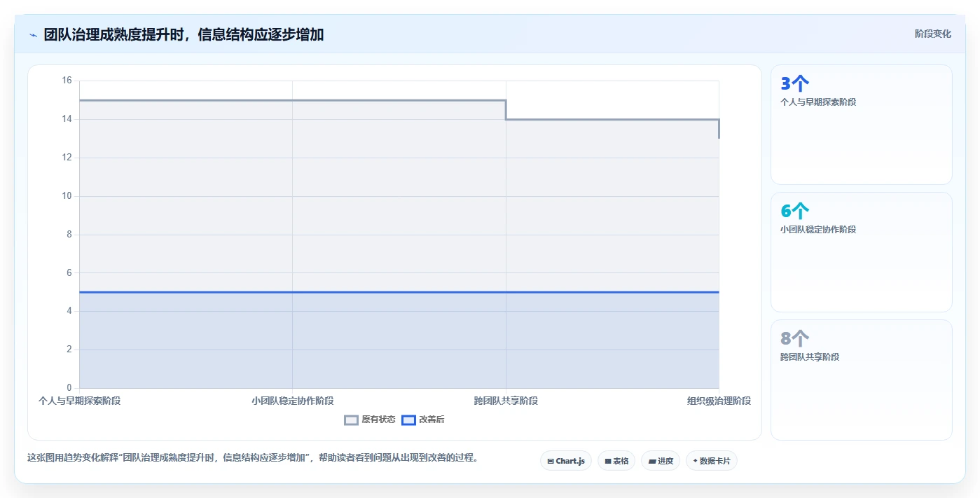
Task: Click the 小团队稳定协作阶段 x-axis label
Action: click(x=293, y=401)
